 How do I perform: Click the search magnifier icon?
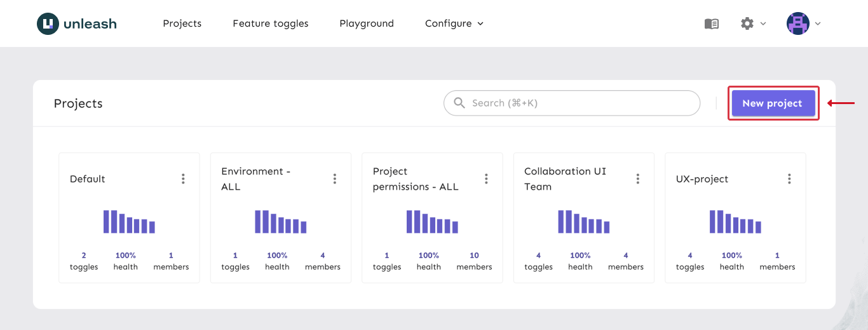click(x=459, y=103)
